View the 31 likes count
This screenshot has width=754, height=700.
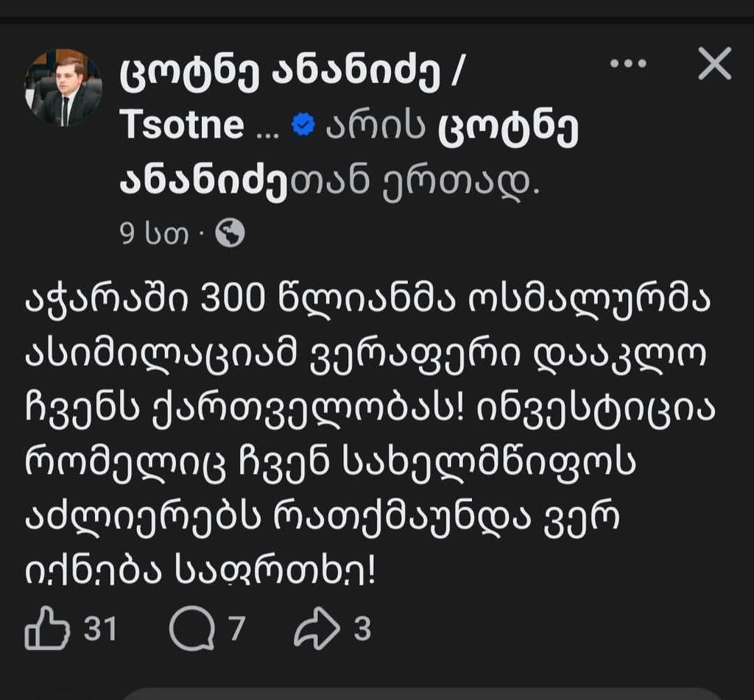click(100, 630)
